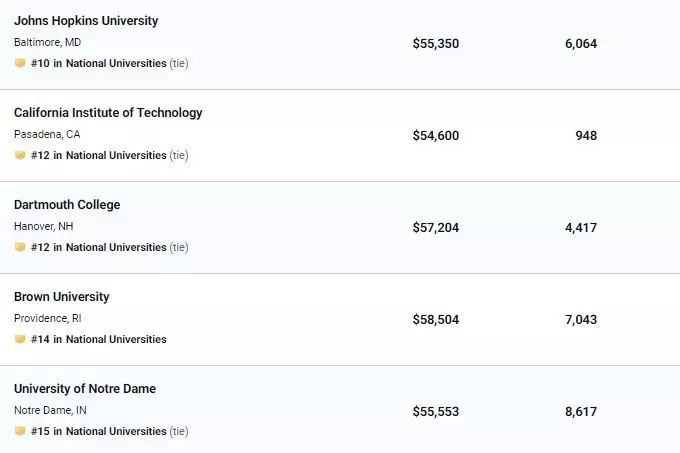
Task: Click enrollment number 8,617
Action: (x=581, y=412)
